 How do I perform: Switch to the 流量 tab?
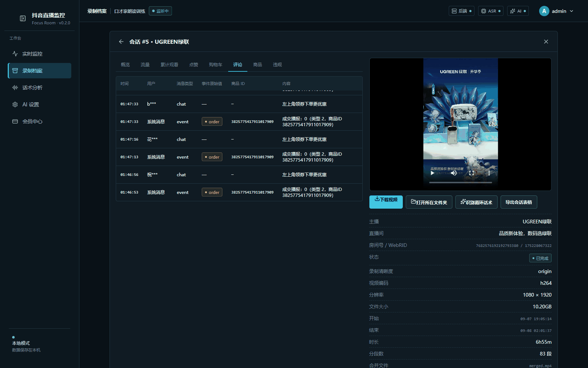(x=145, y=65)
